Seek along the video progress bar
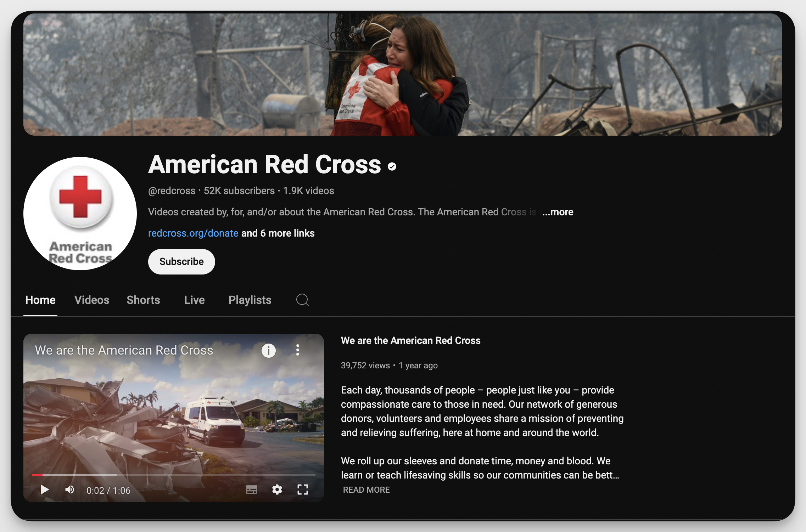806x532 pixels. pos(174,475)
